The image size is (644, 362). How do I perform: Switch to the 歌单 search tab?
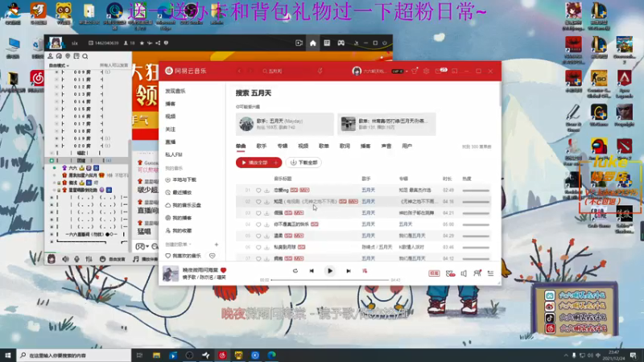pyautogui.click(x=324, y=146)
